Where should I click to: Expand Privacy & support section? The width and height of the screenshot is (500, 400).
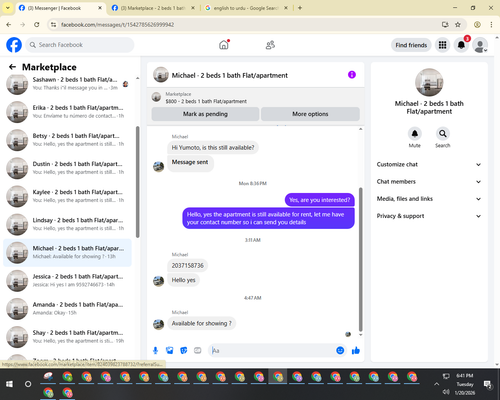pyautogui.click(x=429, y=216)
